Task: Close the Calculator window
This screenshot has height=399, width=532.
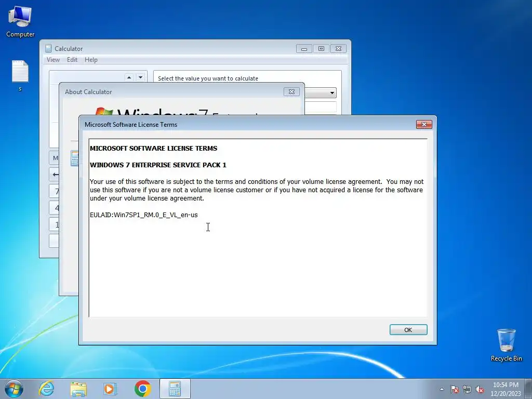Action: 338,48
